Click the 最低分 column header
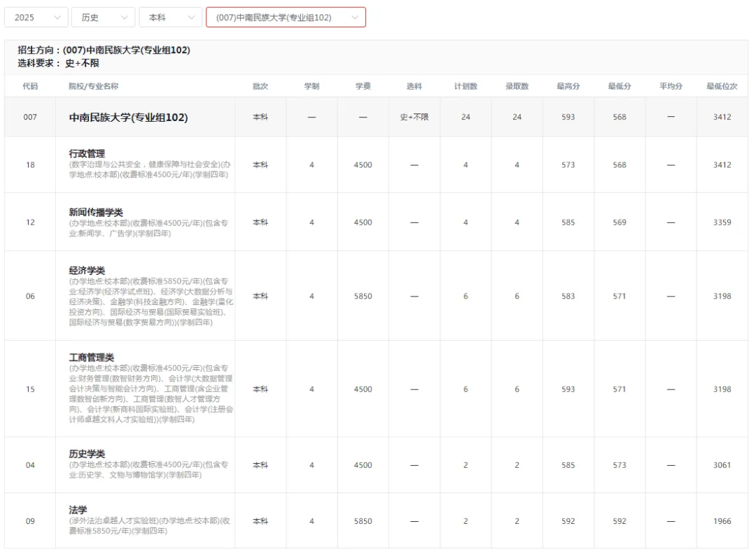 pyautogui.click(x=619, y=86)
